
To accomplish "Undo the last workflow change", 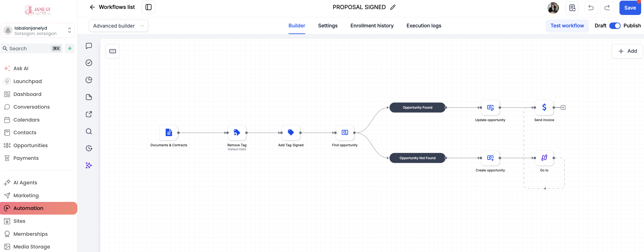I will 591,8.
